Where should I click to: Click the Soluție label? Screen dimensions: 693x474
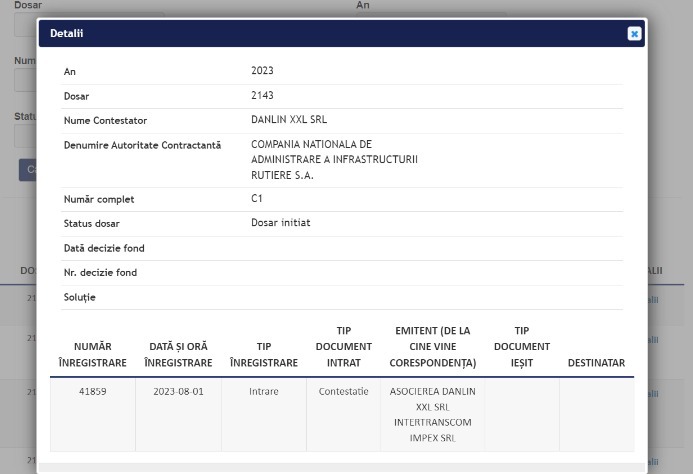coord(80,298)
